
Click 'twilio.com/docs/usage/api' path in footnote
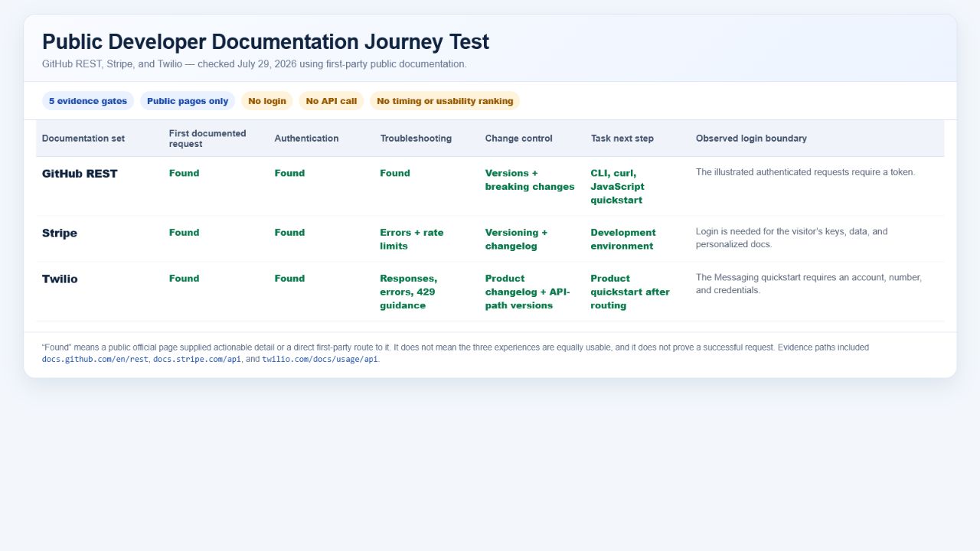(320, 360)
